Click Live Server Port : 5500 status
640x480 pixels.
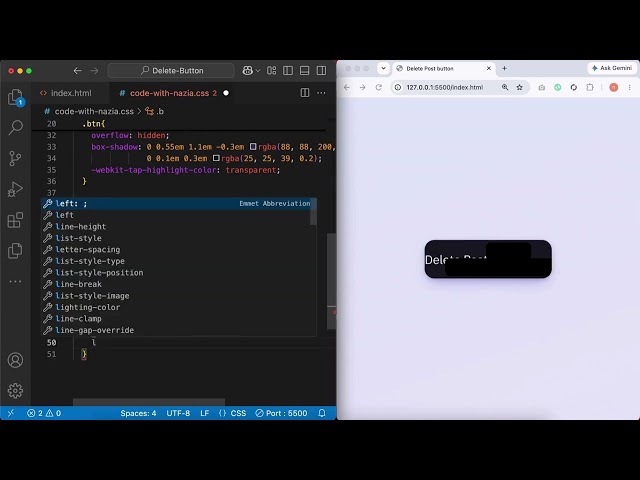point(281,413)
